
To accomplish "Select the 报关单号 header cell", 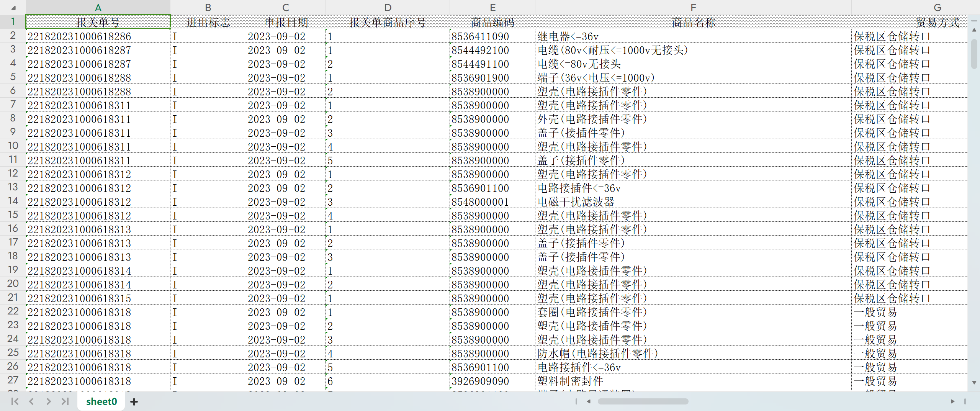I will click(98, 22).
